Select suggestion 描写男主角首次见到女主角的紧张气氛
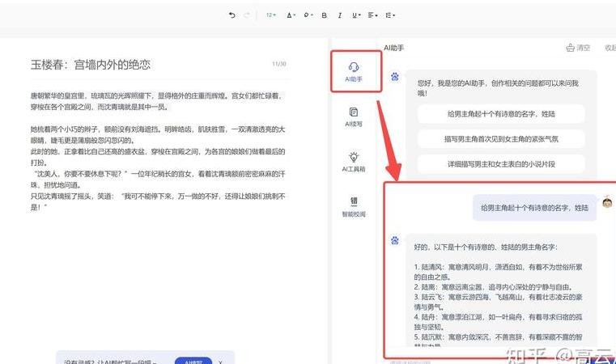Viewport: 616px width, 364px height. pos(501,139)
